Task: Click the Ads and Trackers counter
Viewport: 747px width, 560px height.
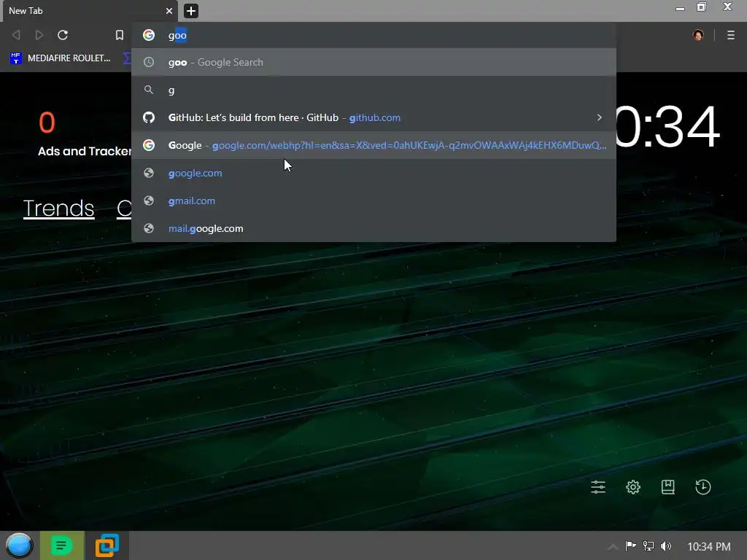Action: point(85,133)
